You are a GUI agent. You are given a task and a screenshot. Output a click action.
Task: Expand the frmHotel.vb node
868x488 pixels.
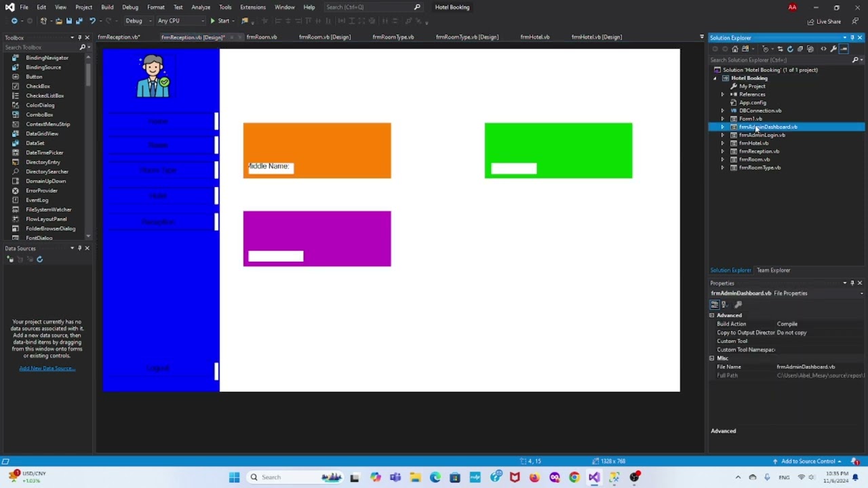722,143
